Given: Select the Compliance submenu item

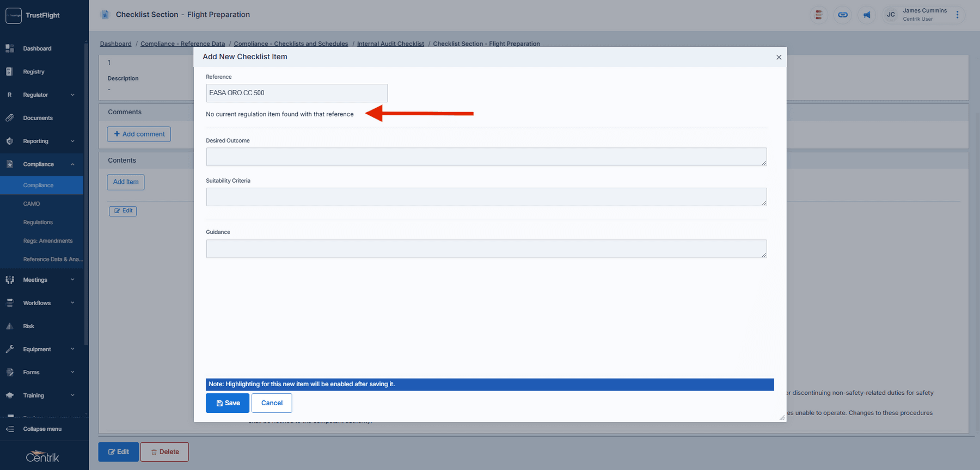Looking at the screenshot, I should pyautogui.click(x=41, y=185).
